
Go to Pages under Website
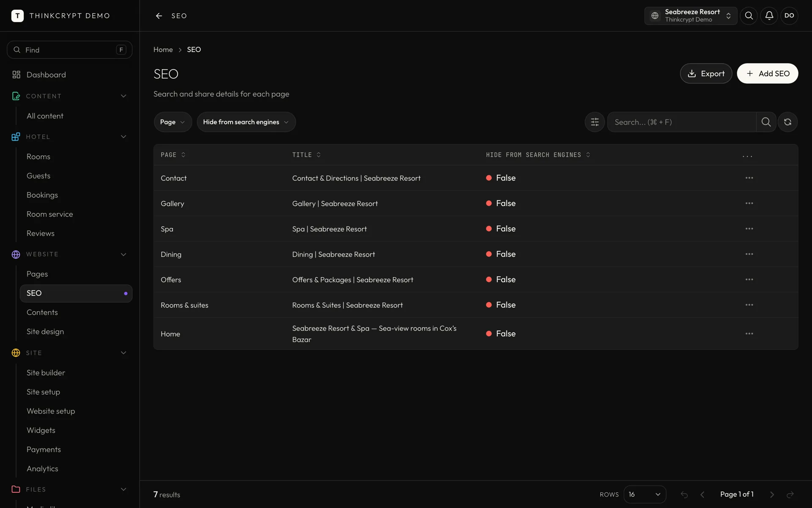37,274
